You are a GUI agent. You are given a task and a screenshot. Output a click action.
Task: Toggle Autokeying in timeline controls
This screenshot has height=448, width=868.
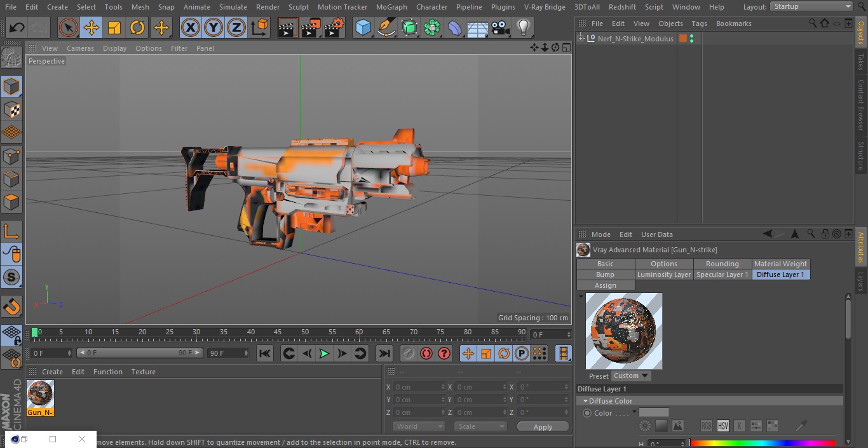pyautogui.click(x=426, y=353)
